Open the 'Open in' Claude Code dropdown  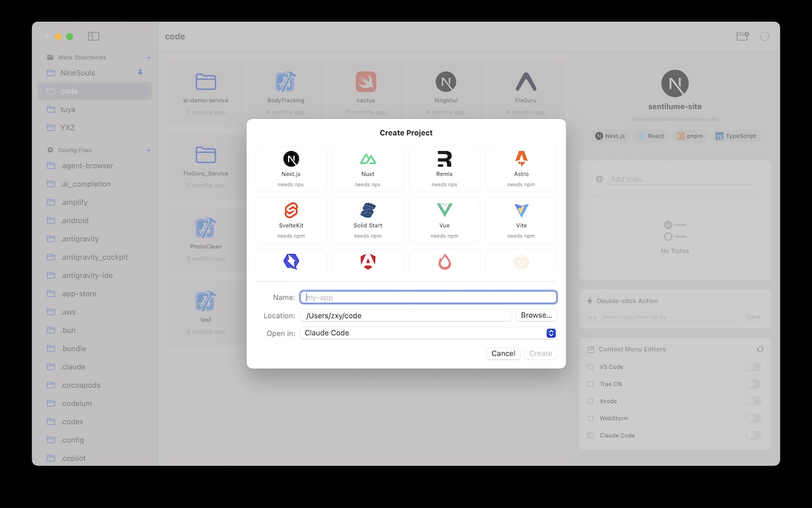pos(428,333)
